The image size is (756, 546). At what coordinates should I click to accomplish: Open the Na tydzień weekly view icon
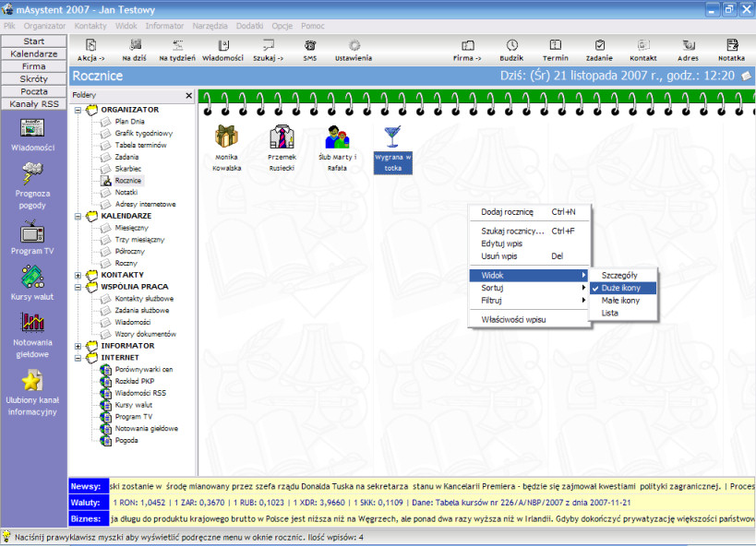pyautogui.click(x=177, y=50)
